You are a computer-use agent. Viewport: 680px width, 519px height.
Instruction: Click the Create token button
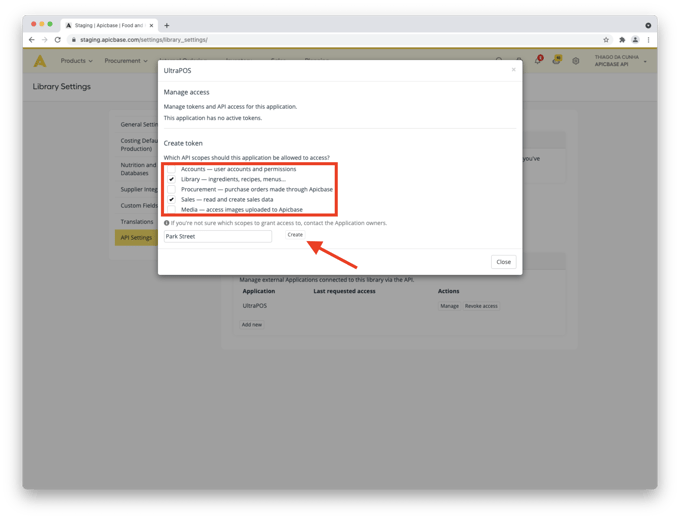295,235
